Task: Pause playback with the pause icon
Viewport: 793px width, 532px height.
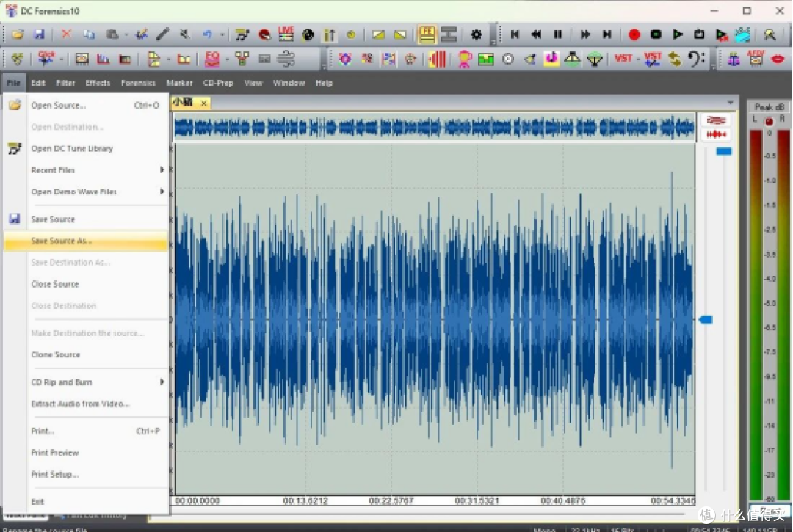Action: click(558, 34)
